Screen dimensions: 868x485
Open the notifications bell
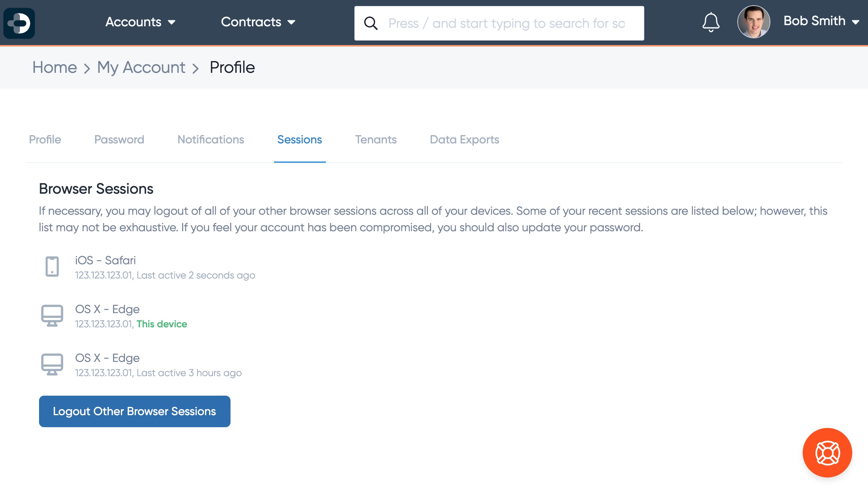click(711, 22)
